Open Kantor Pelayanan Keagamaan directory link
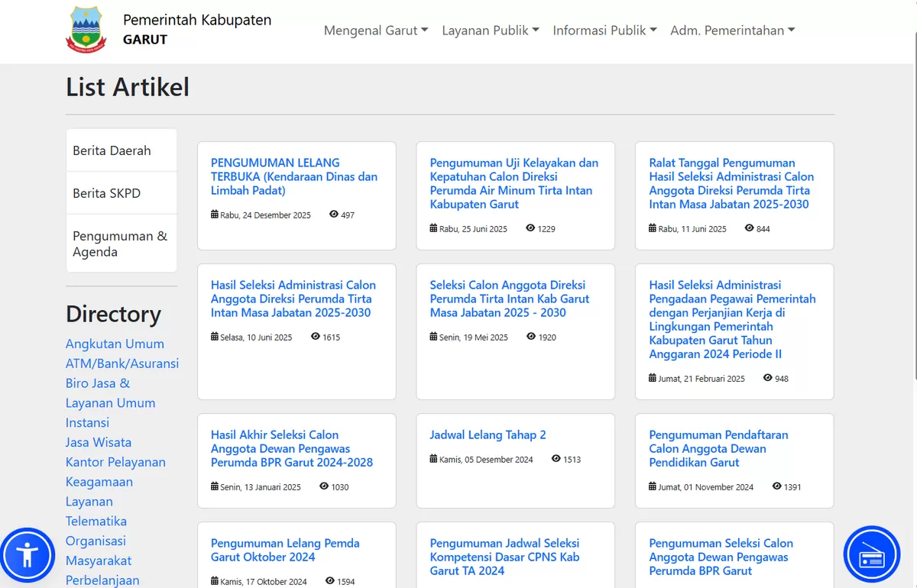The height and width of the screenshot is (588, 917). pyautogui.click(x=115, y=472)
